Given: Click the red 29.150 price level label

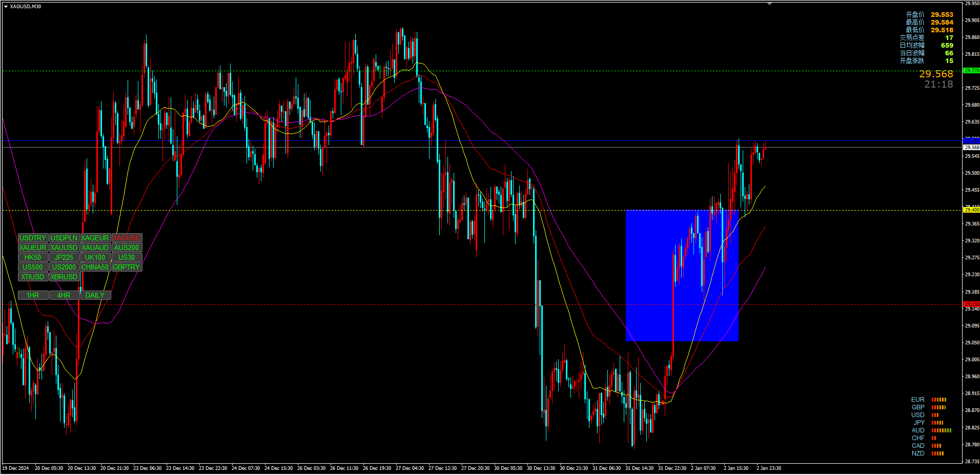Looking at the screenshot, I should pyautogui.click(x=971, y=304).
